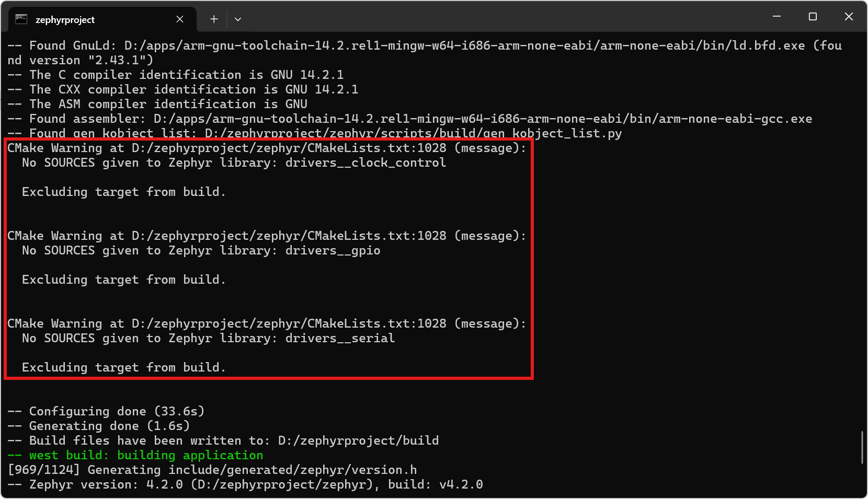Click the terminal icon in the zephyrproject tab
Viewport: 868px width, 499px height.
21,19
